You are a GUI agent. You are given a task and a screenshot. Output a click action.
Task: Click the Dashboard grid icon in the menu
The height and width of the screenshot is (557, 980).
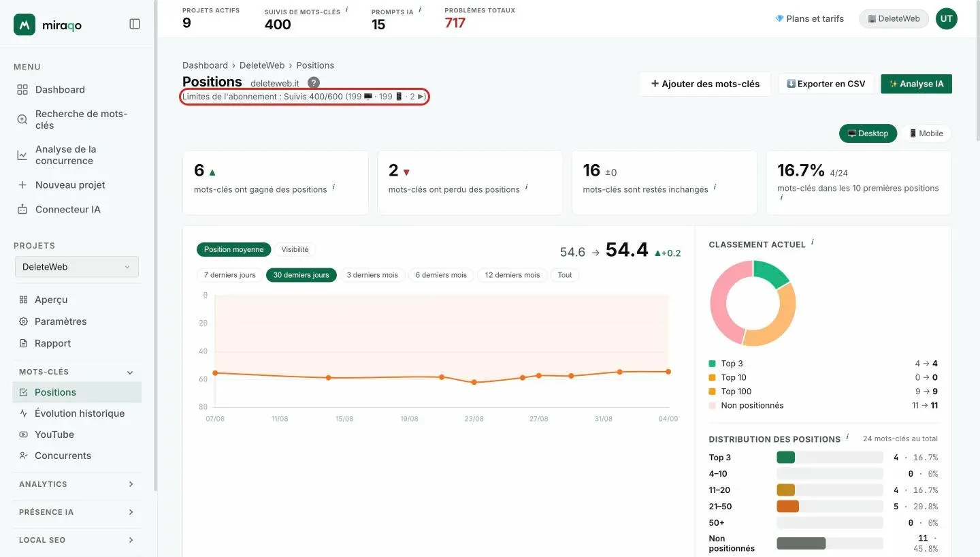[x=22, y=90]
